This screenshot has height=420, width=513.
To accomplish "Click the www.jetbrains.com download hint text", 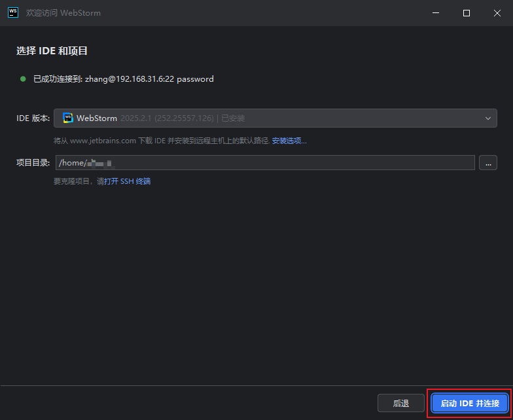I will coord(161,141).
